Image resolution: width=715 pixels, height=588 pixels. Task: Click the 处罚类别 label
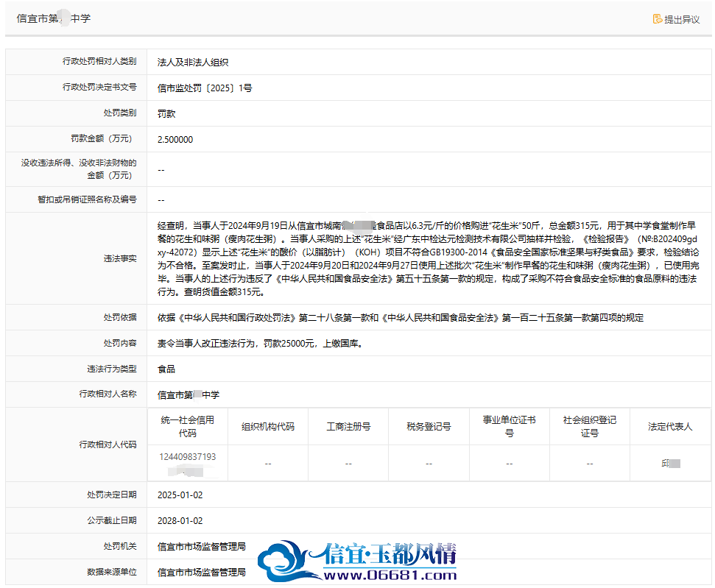point(120,113)
